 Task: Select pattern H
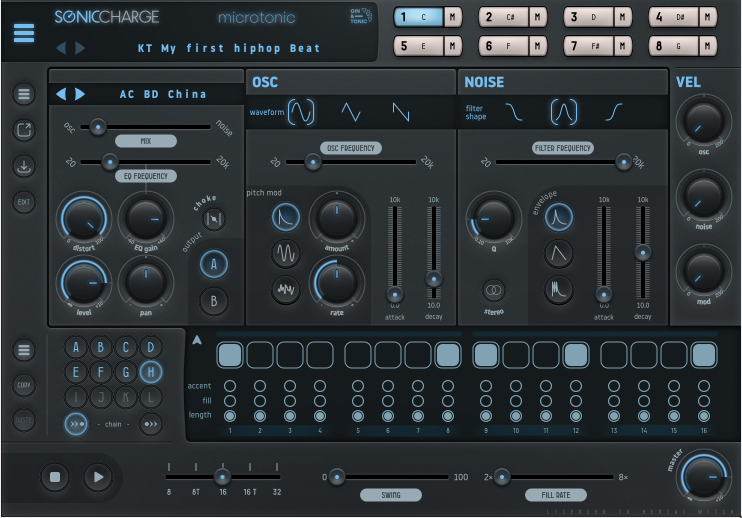[150, 372]
